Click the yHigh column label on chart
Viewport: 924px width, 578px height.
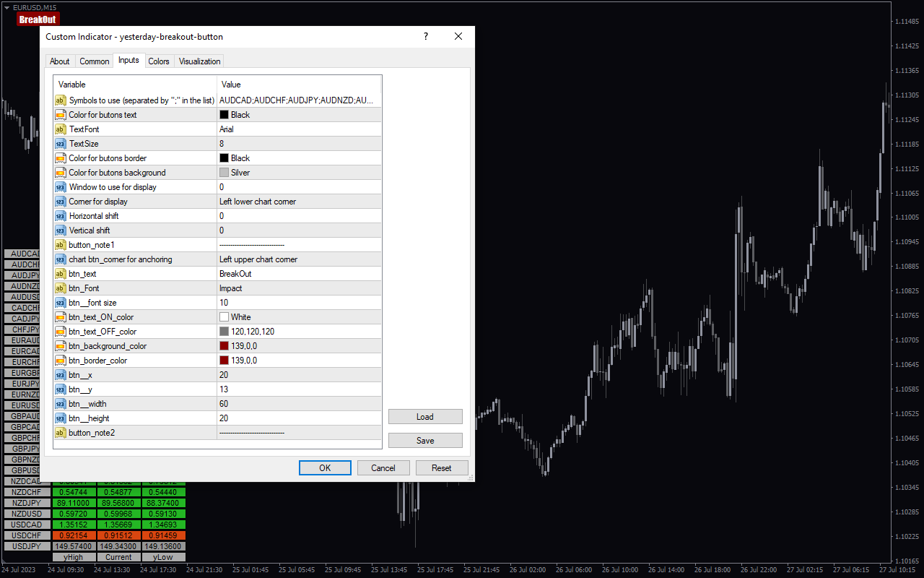(x=73, y=557)
